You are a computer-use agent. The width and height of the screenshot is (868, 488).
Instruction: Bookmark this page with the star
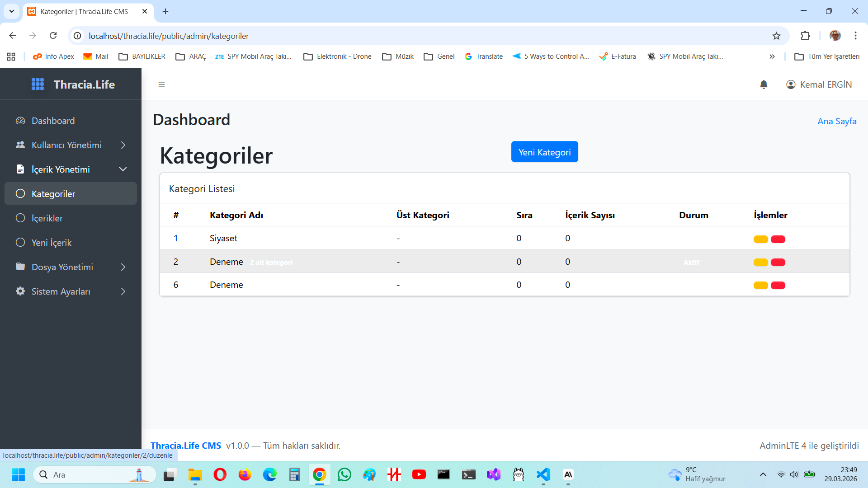776,36
